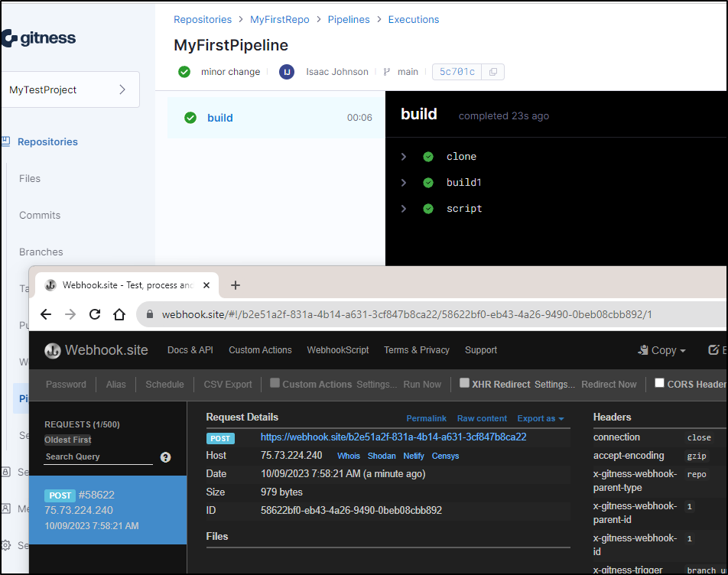Click the green check beside the build stage
The height and width of the screenshot is (575, 728).
[x=190, y=118]
